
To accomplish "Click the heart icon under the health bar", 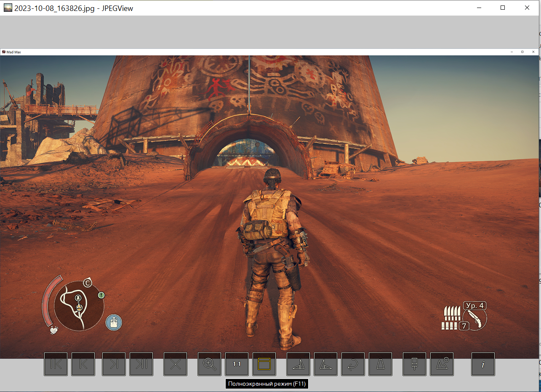I will pos(54,330).
